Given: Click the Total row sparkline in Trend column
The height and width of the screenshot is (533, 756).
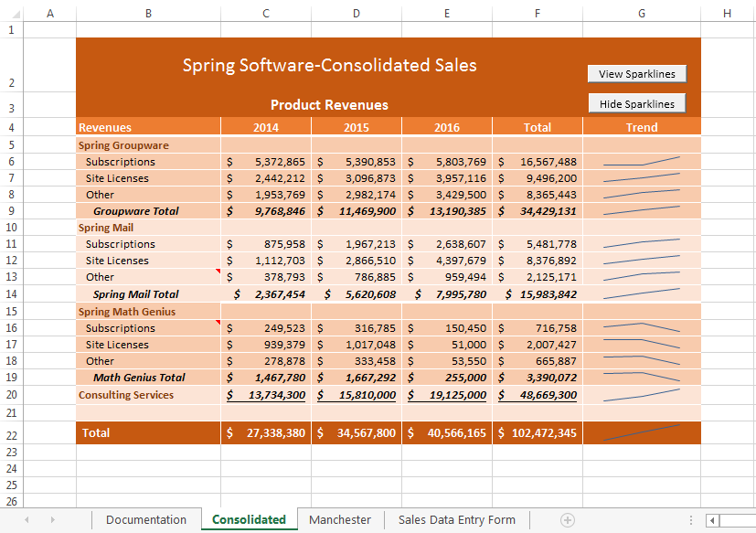Looking at the screenshot, I should pyautogui.click(x=640, y=432).
